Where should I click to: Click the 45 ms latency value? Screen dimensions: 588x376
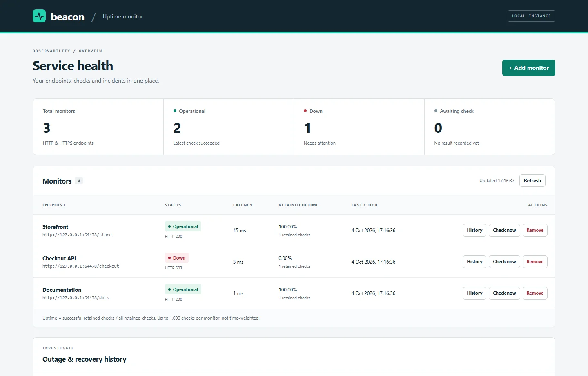(x=240, y=231)
